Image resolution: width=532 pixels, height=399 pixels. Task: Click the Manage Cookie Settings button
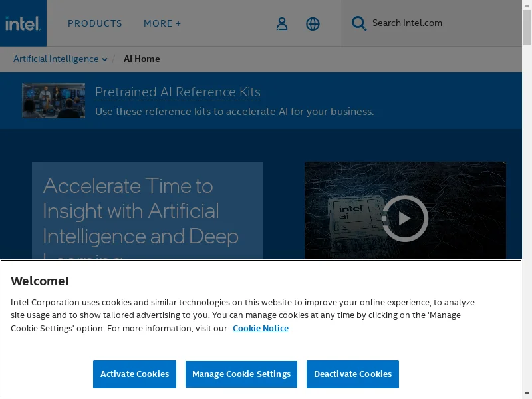(241, 374)
